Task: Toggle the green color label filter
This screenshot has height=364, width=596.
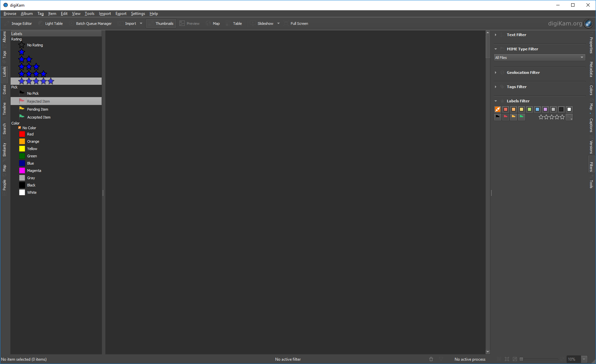Action: (x=529, y=109)
